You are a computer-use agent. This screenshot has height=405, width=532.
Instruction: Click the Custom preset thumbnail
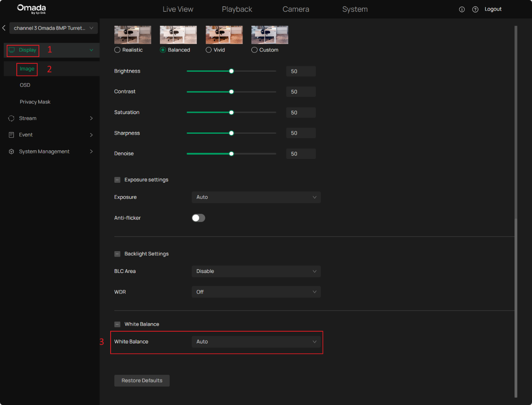pyautogui.click(x=270, y=35)
